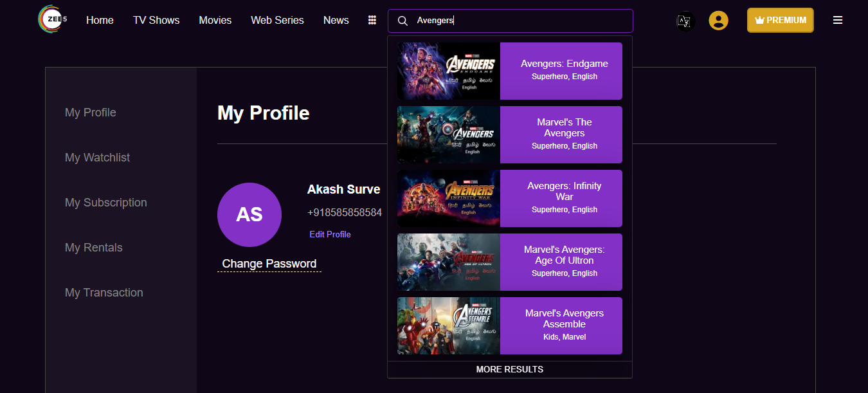Click the name Akash Surve
Screen dimensions: 868x393
click(344, 190)
